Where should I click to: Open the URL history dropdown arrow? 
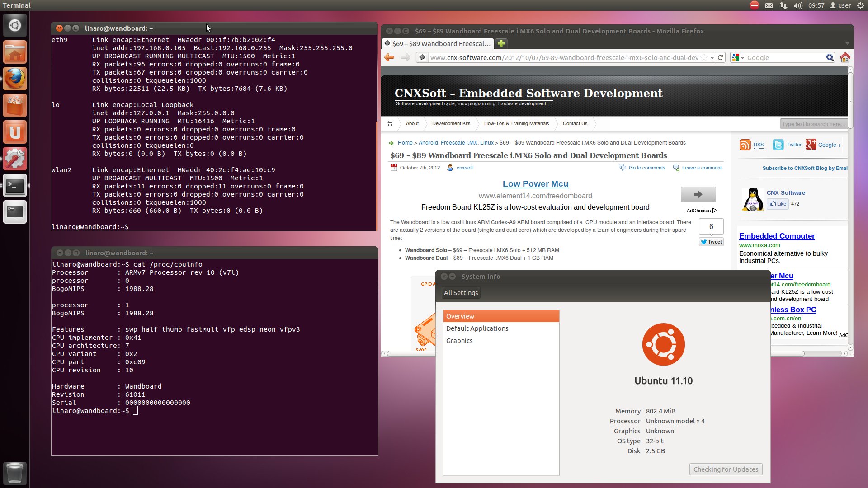coord(712,58)
